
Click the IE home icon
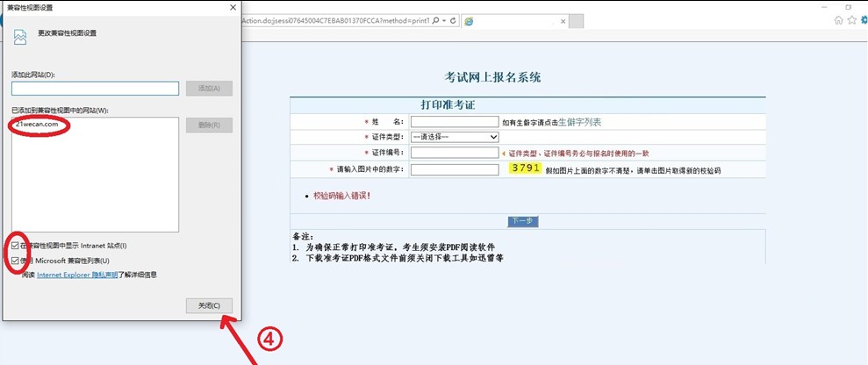[838, 19]
